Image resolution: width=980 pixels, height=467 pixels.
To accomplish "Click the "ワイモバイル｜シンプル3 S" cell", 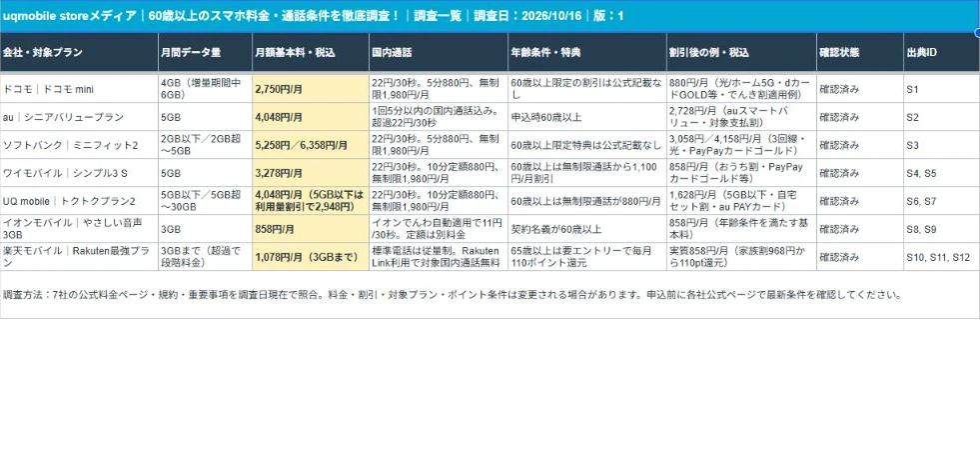I will click(79, 173).
